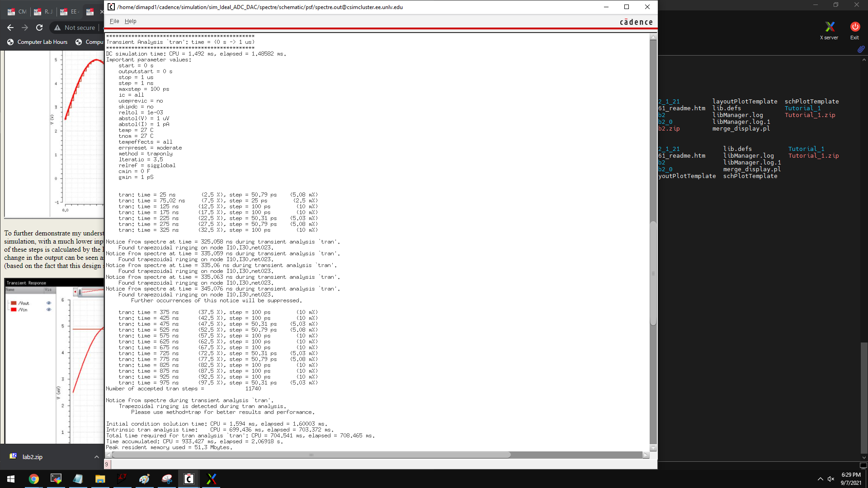Click browser reload page icon
Screen dimensions: 868x488
[x=39, y=28]
